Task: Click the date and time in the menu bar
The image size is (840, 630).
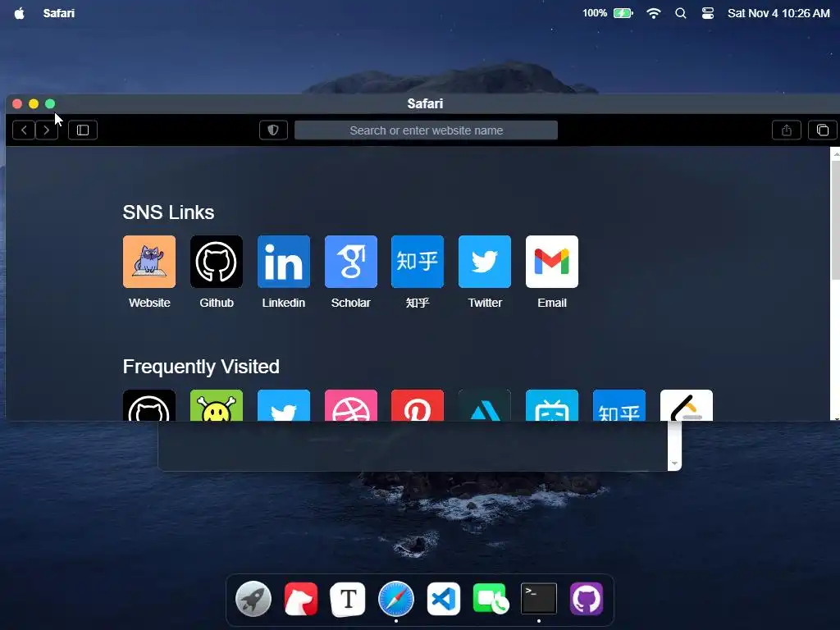Action: (778, 13)
